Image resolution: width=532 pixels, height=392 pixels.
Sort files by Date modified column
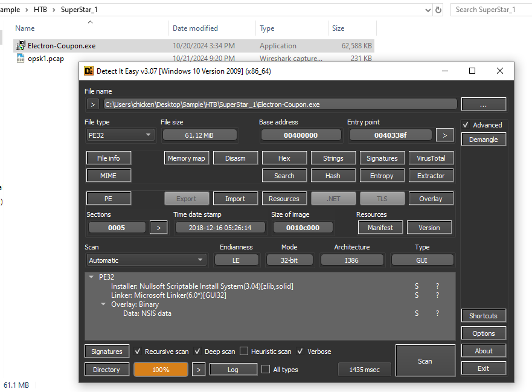(195, 28)
